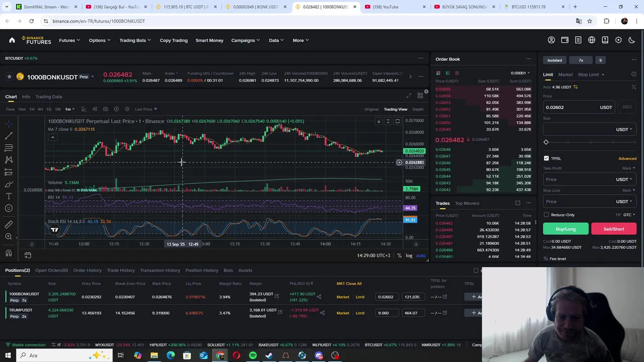Open the TIF GTC dropdown
The image size is (644, 362).
click(x=629, y=215)
